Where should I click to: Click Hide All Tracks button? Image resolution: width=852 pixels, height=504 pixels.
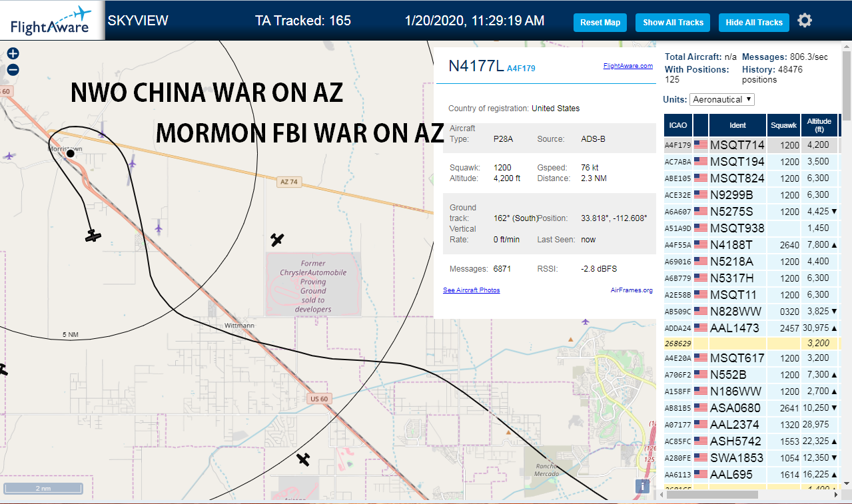click(754, 23)
